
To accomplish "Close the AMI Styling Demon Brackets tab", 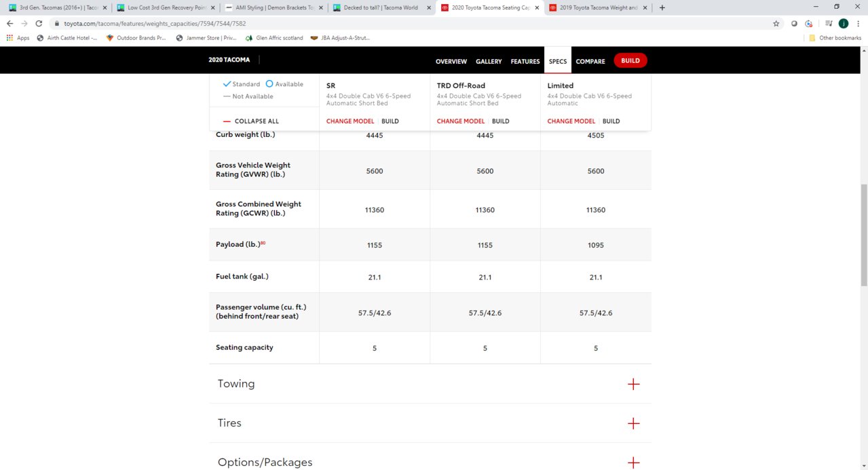I will pyautogui.click(x=321, y=8).
